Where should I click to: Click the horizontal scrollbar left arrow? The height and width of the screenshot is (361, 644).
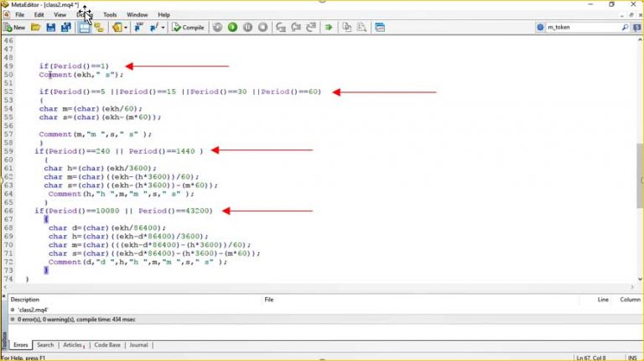[x=5, y=287]
